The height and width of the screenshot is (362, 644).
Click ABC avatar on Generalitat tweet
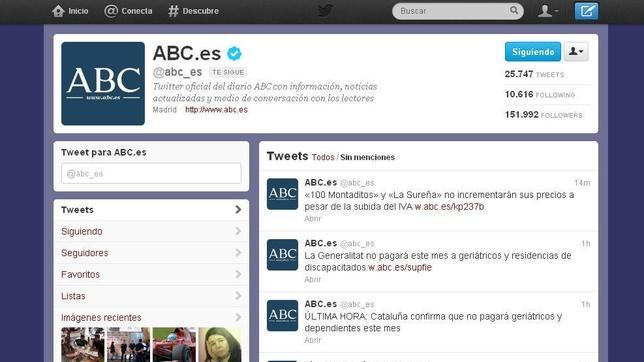(282, 255)
